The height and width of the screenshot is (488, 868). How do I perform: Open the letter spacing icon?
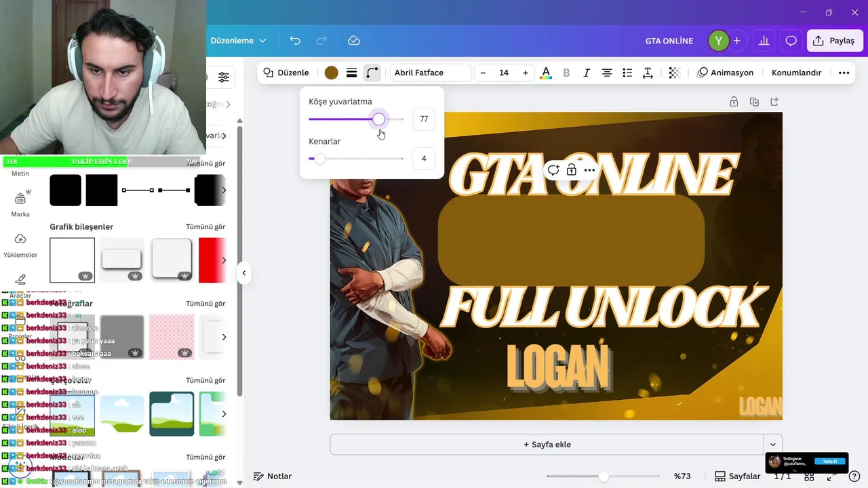[648, 73]
